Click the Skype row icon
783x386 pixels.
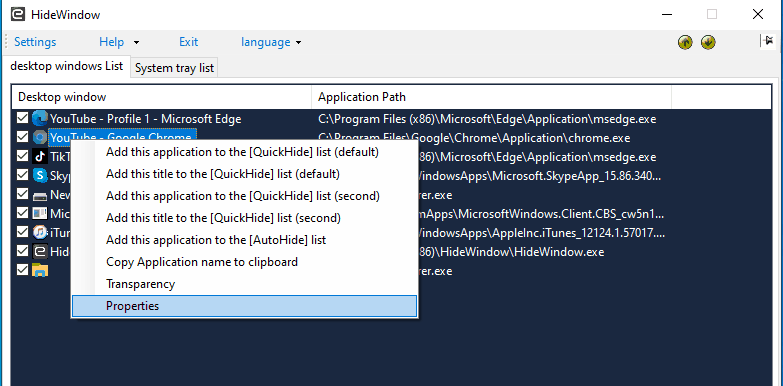point(39,175)
